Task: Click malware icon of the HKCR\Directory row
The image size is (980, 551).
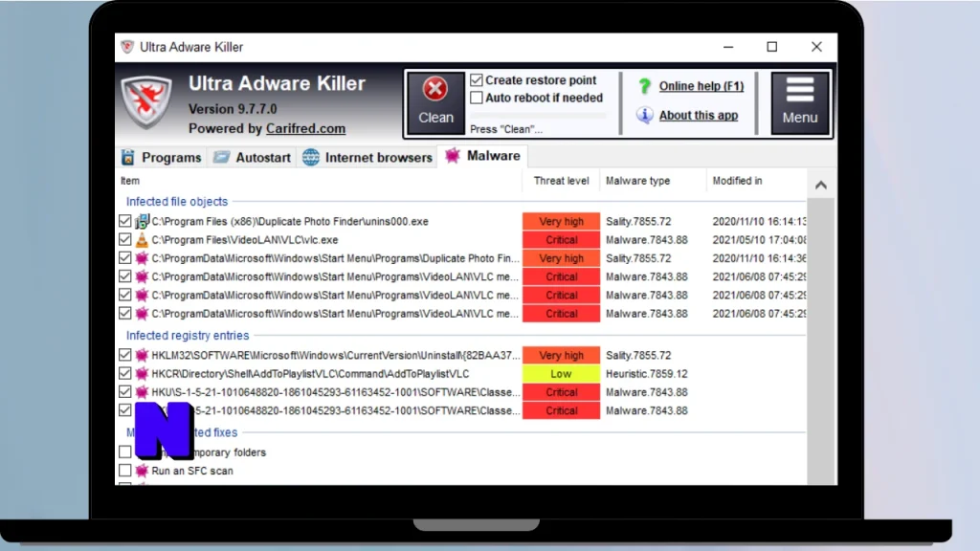Action: pyautogui.click(x=142, y=374)
